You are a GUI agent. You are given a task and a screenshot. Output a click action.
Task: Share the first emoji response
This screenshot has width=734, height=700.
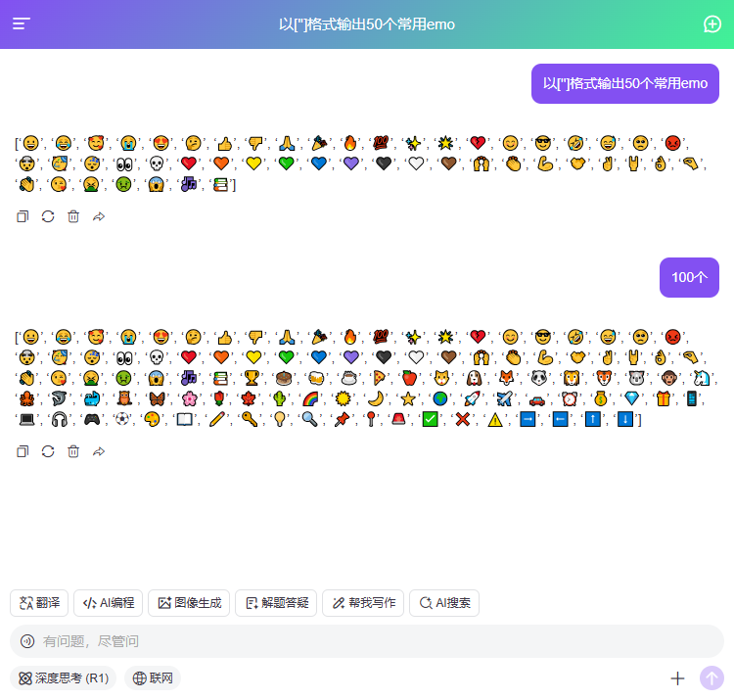tap(99, 216)
